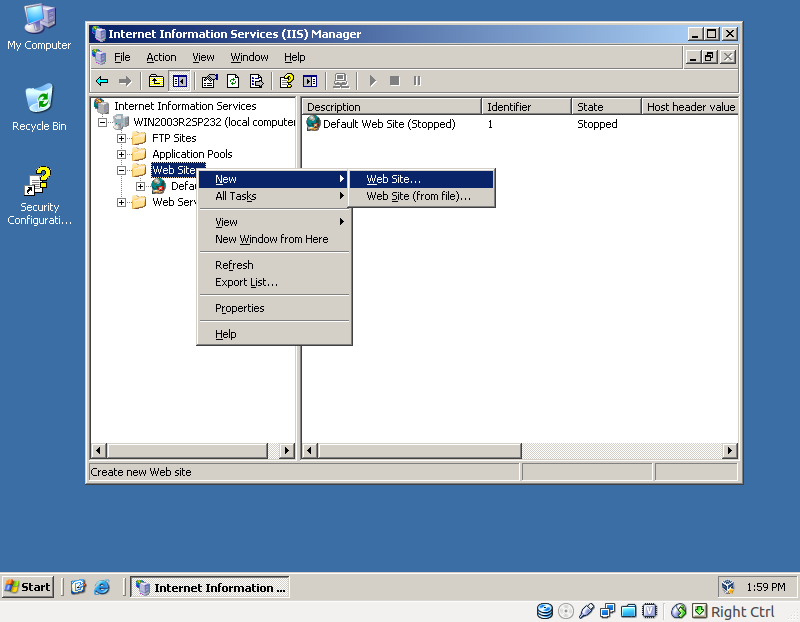Viewport: 800px width, 622px height.
Task: Toggle Show/Hide Console Tree toolbar button
Action: [180, 81]
